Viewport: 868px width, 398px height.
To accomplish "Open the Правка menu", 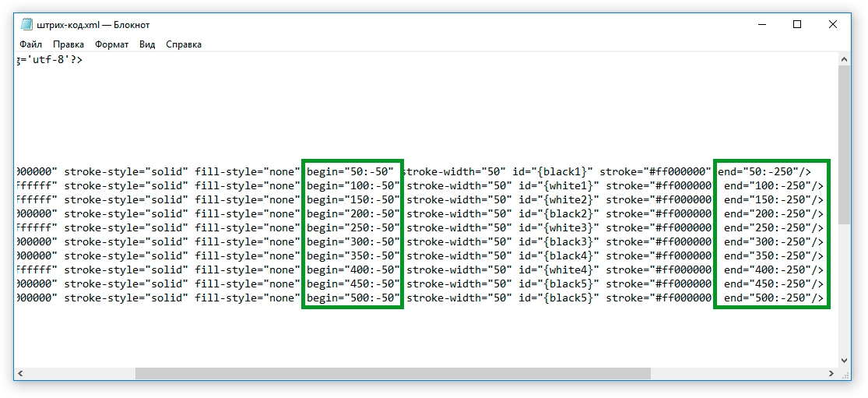I will pyautogui.click(x=69, y=44).
